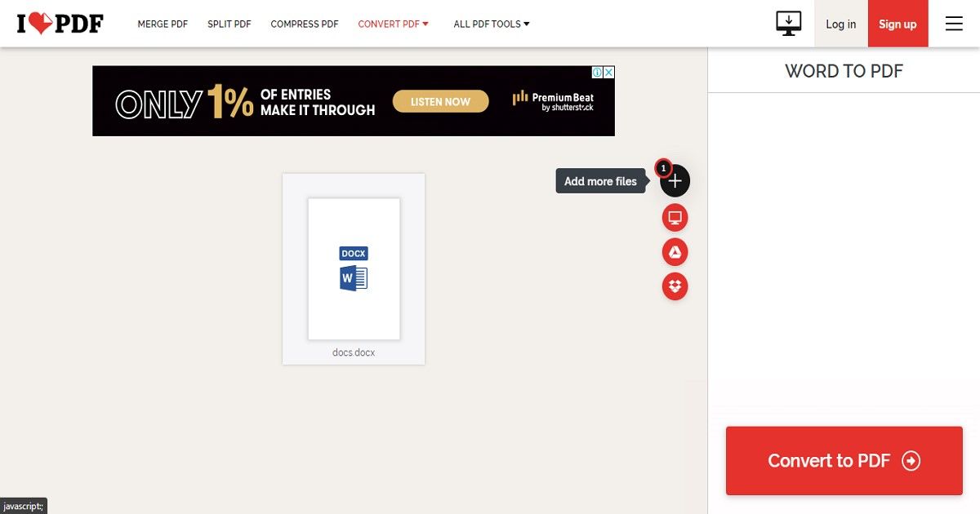Image resolution: width=980 pixels, height=514 pixels.
Task: Go to the iLovePDF home logo
Action: 60,24
